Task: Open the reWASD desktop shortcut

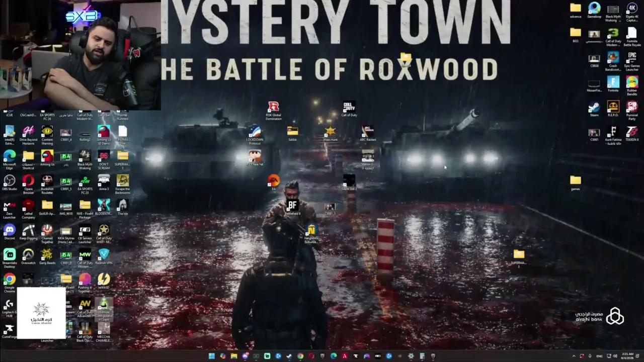Action: [104, 282]
